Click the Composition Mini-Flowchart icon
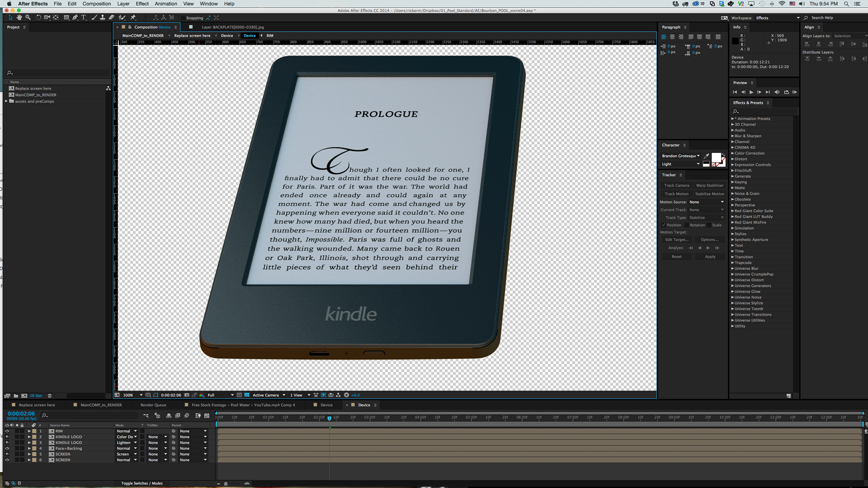This screenshot has width=868, height=488. tap(146, 415)
